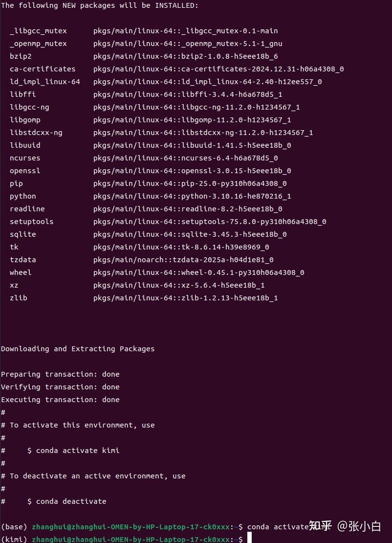Click the zlib package name
Image resolution: width=392 pixels, height=543 pixels.
coord(19,298)
